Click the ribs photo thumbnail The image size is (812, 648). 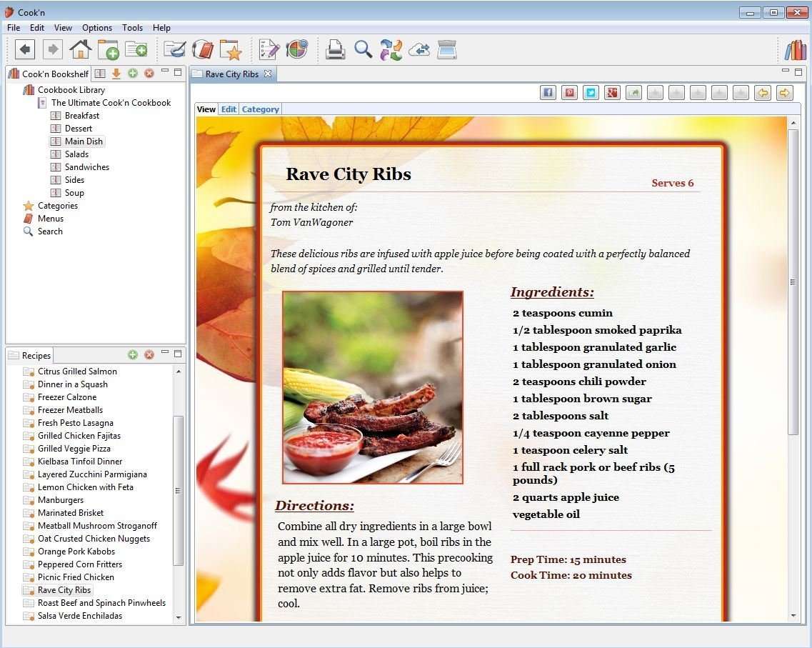pyautogui.click(x=373, y=387)
